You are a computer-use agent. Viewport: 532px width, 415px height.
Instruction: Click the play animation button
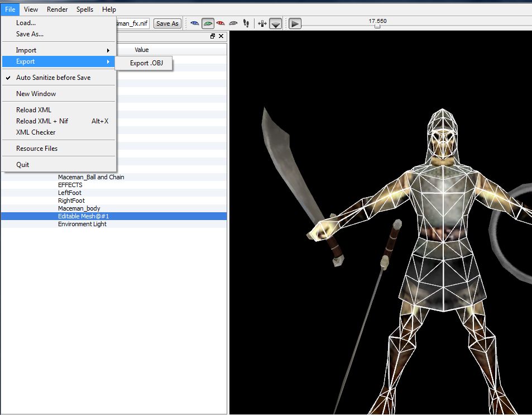(295, 24)
